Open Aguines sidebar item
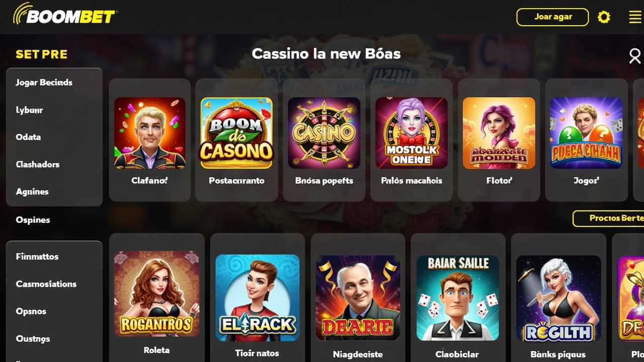Viewport: 644px width, 362px height. pos(32,192)
